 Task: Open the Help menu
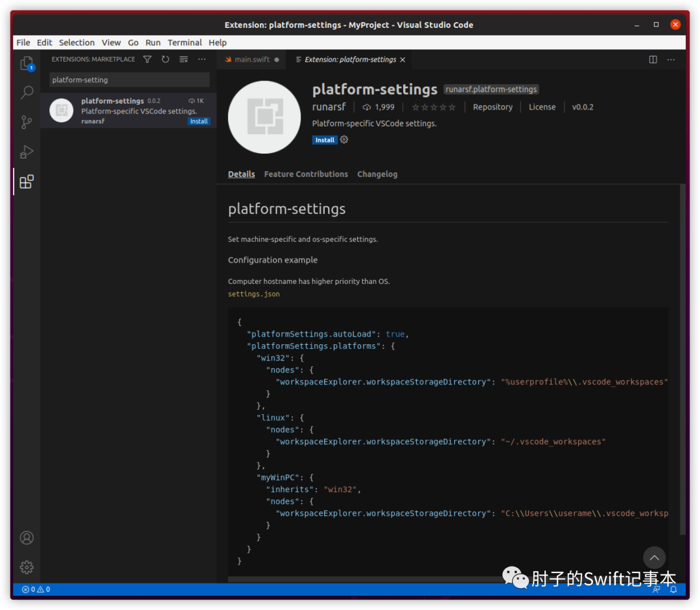(x=217, y=42)
